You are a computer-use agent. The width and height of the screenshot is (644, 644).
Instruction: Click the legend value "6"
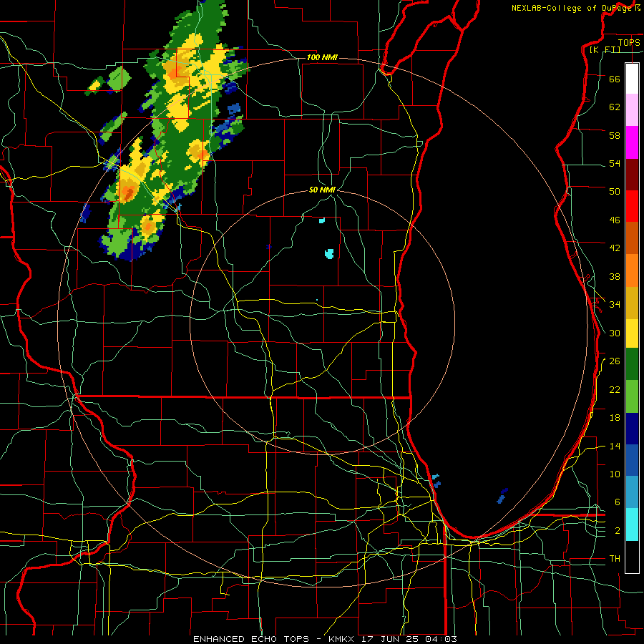pos(618,502)
